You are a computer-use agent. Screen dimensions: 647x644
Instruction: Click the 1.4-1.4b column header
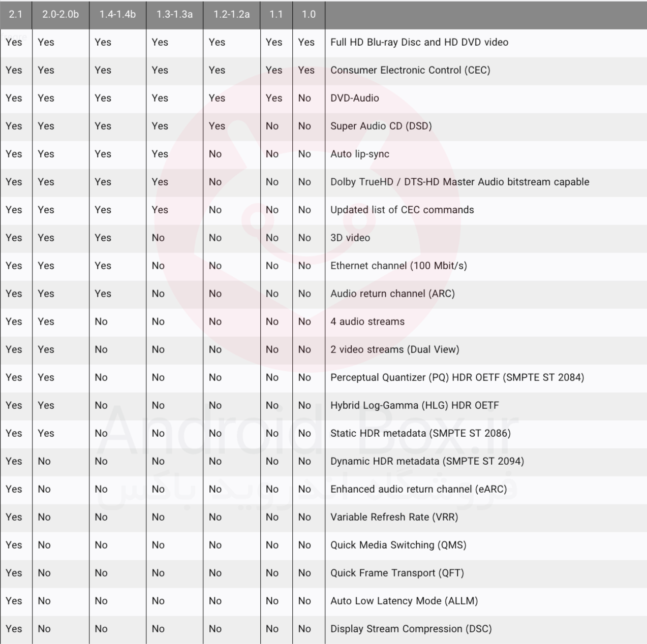click(117, 14)
